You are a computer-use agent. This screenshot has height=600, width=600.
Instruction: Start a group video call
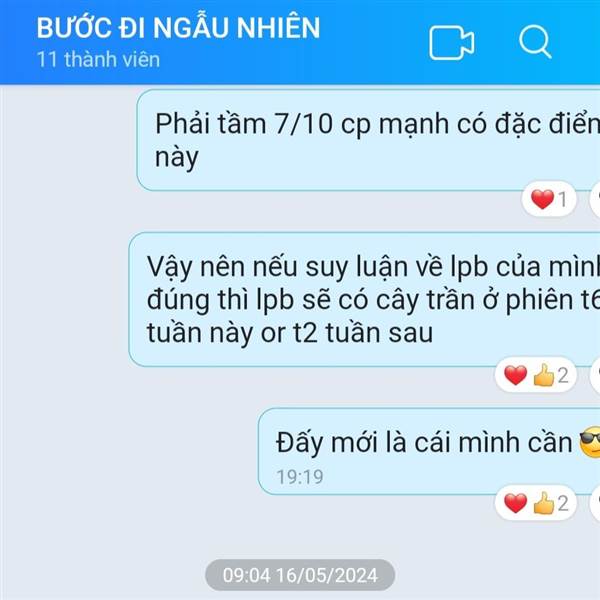click(452, 43)
